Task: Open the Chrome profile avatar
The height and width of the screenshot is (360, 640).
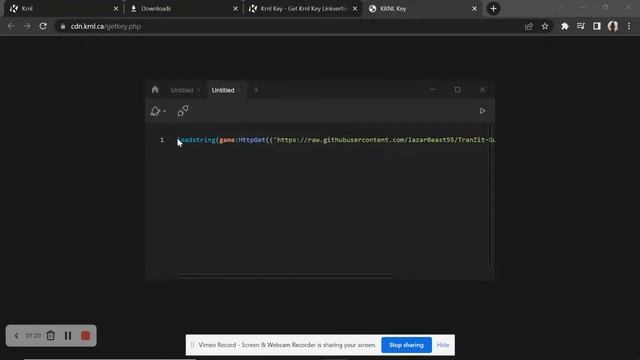Action: pos(613,26)
